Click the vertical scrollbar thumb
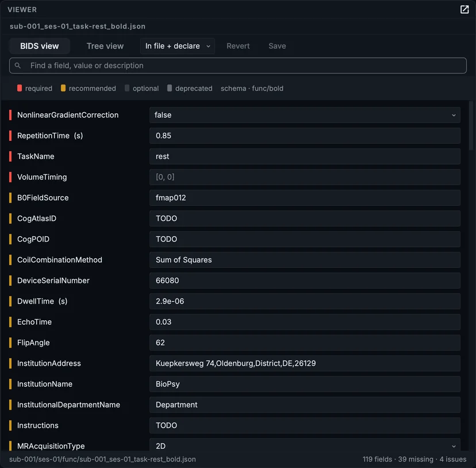The image size is (476, 468). point(471,126)
